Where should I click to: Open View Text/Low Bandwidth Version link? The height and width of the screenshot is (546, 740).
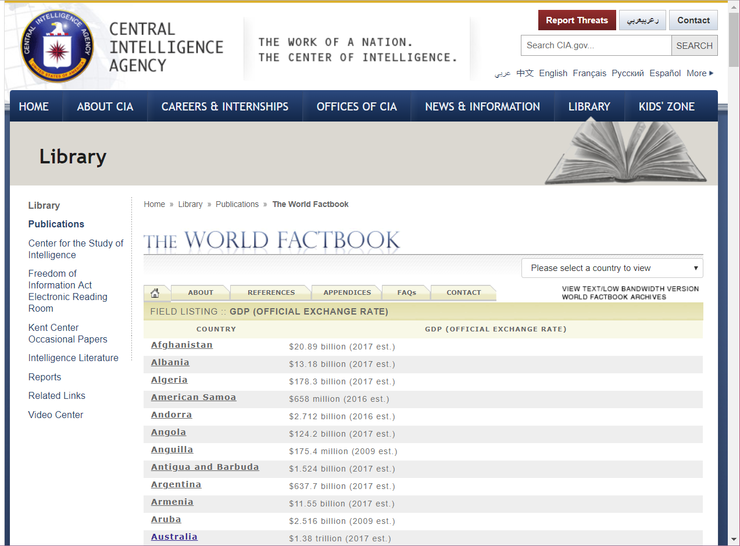[630, 289]
